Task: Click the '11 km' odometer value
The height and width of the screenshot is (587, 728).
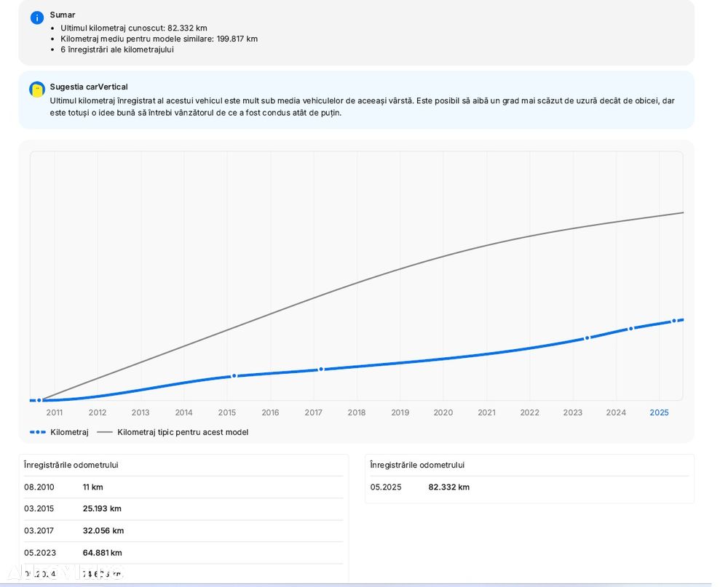Action: 93,487
